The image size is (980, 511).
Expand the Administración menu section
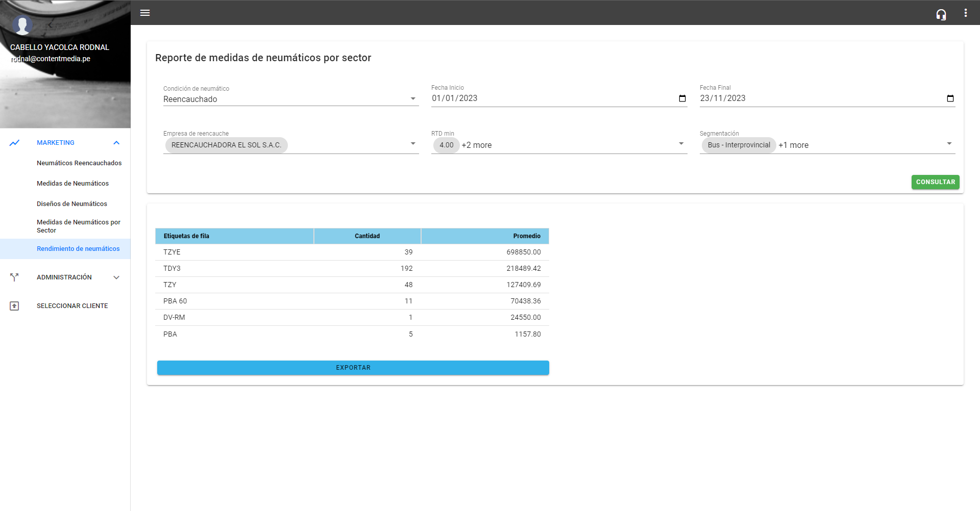[116, 277]
